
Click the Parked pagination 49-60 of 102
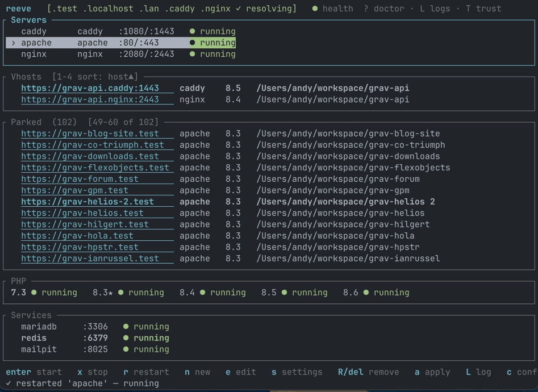point(123,122)
